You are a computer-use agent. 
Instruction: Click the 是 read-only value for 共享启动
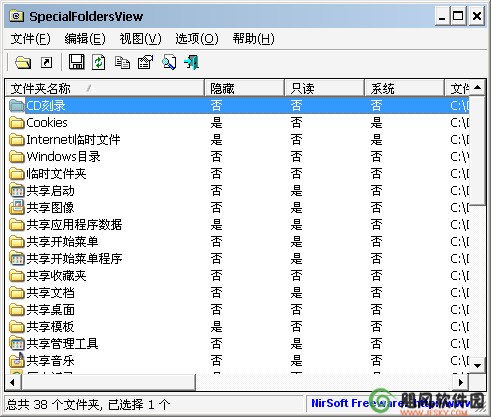pos(296,191)
